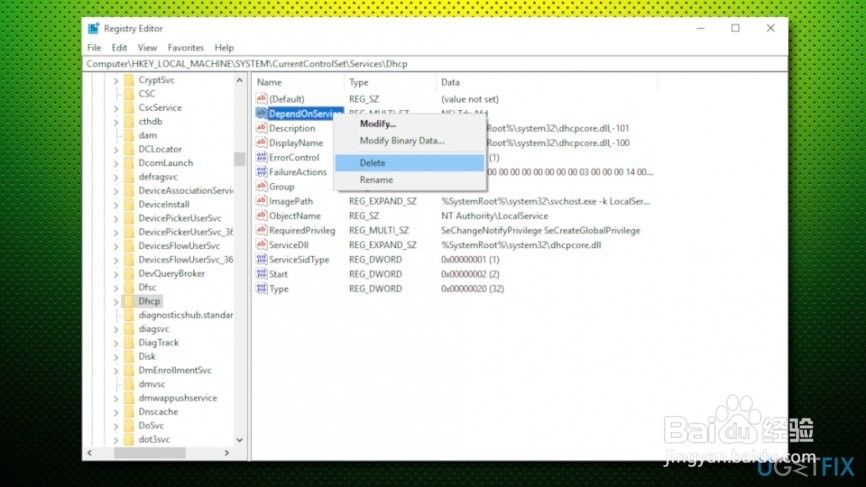The width and height of the screenshot is (866, 487).
Task: Open the Help menu
Action: tap(224, 47)
